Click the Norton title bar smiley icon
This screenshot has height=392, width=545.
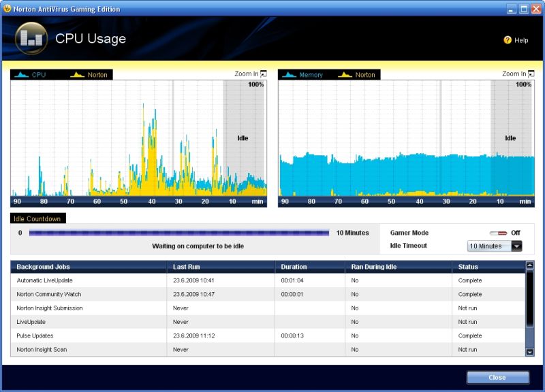point(7,8)
